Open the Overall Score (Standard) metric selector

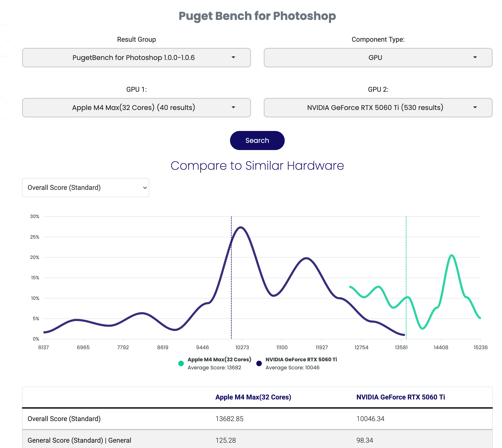(85, 188)
